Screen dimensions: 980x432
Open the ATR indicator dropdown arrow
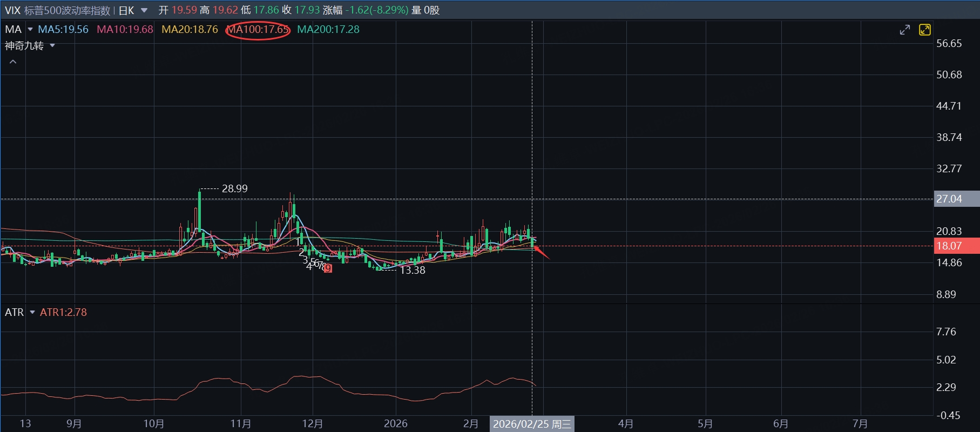coord(32,312)
